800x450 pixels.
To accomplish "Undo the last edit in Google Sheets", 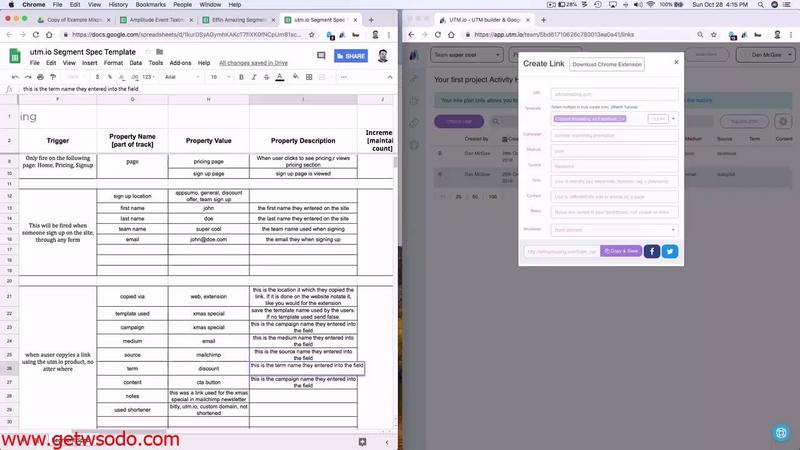I will click(x=15, y=77).
